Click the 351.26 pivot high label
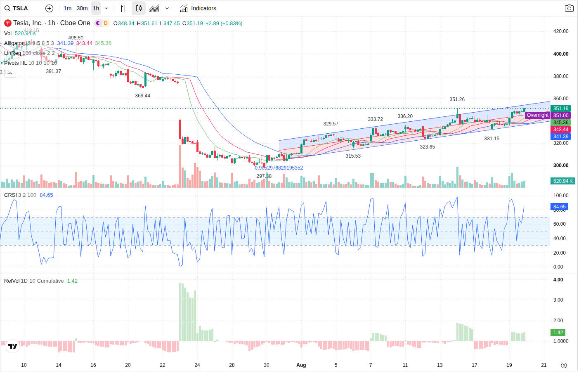The width and height of the screenshot is (586, 392). click(x=457, y=99)
